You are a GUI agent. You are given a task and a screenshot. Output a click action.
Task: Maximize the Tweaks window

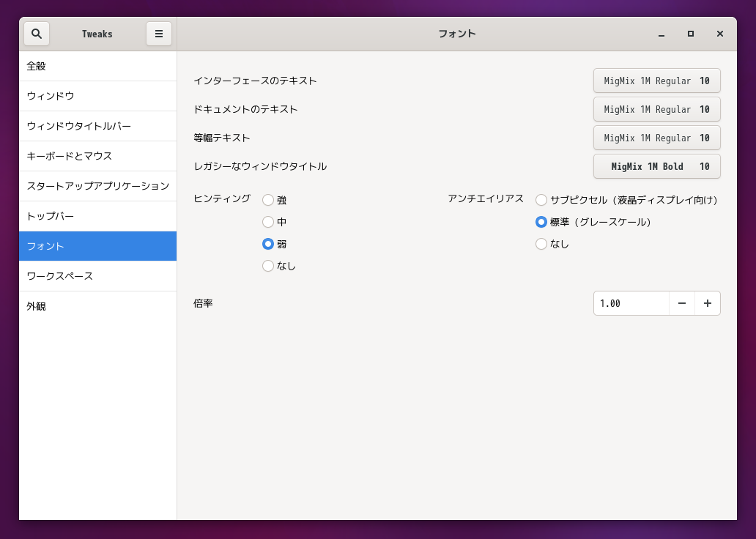[x=690, y=34]
